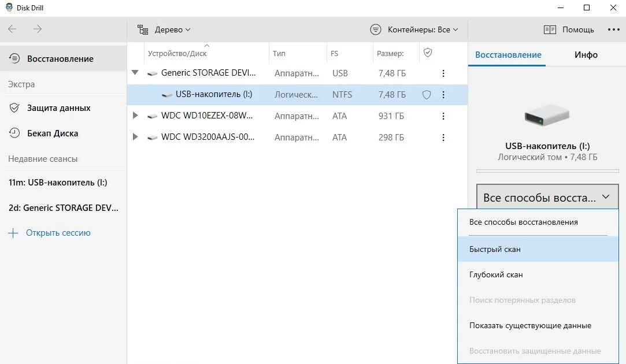Expand the WDC WD10EZEX-08W... drive
The height and width of the screenshot is (364, 626).
coord(135,116)
